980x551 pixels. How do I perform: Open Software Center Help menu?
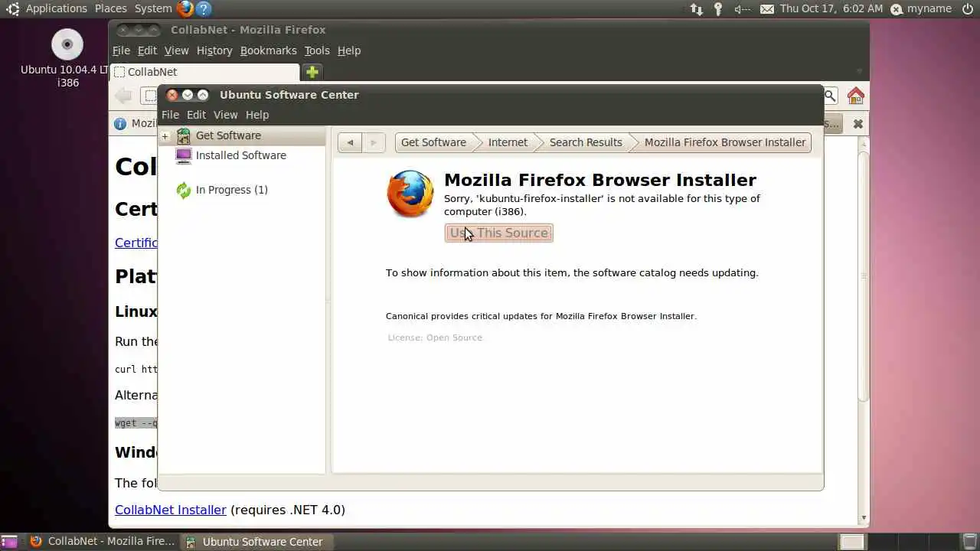(x=257, y=115)
